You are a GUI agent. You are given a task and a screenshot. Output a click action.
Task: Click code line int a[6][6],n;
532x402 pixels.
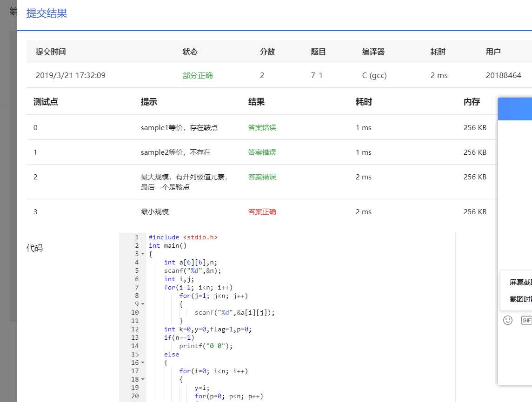(190, 263)
